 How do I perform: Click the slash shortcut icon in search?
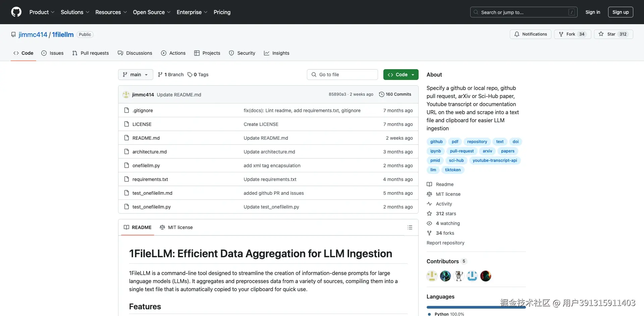572,12
